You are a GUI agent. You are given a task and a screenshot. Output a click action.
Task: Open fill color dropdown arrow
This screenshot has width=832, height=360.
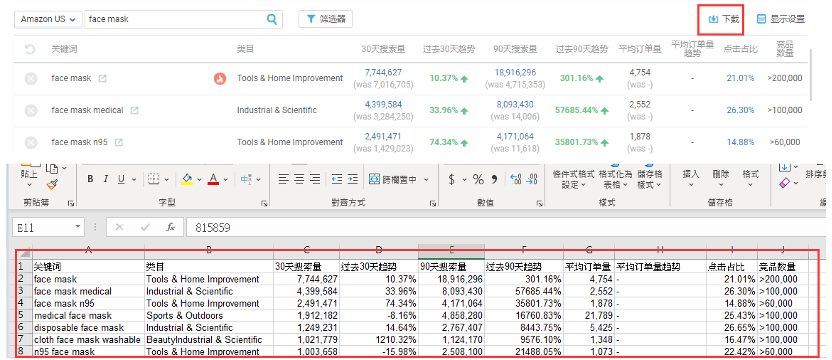point(199,180)
